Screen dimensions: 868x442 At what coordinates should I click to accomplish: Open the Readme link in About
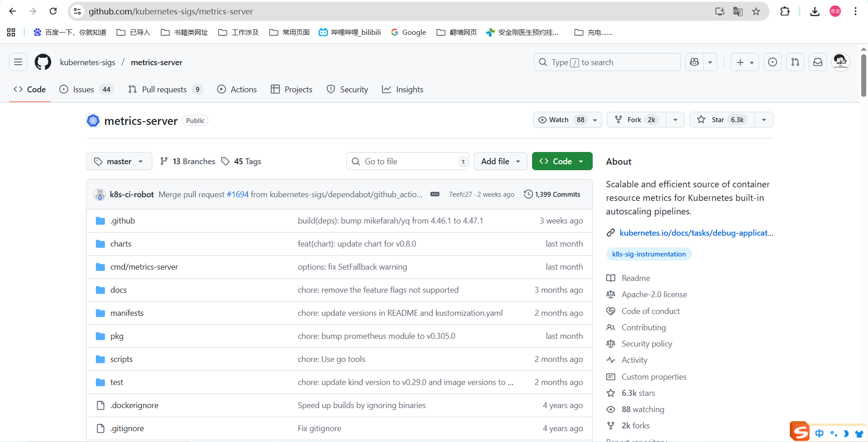[x=636, y=278]
